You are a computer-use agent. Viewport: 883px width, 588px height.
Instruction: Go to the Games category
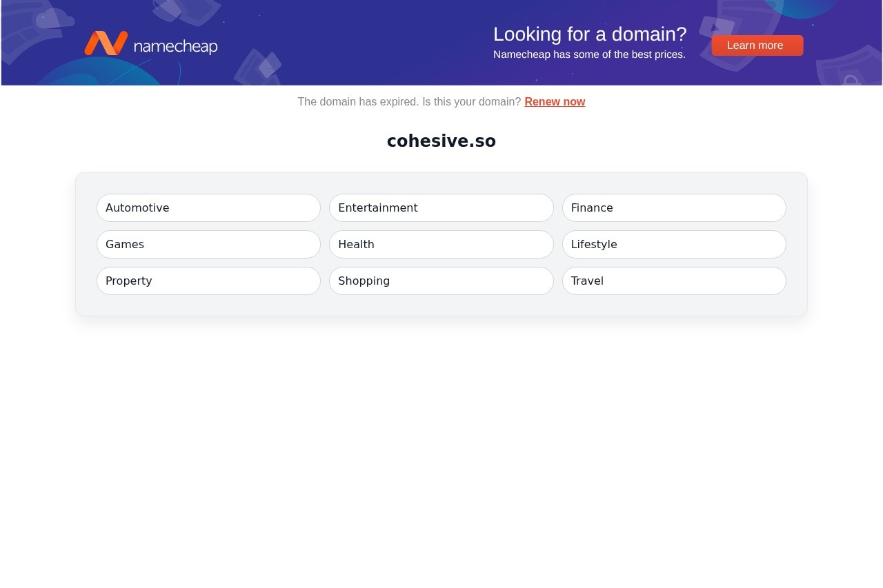tap(208, 245)
